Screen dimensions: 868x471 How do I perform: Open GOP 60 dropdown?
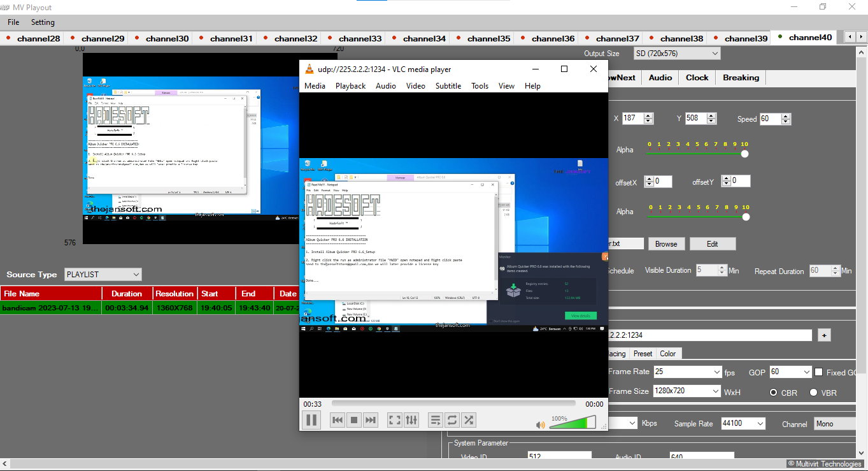click(x=790, y=372)
